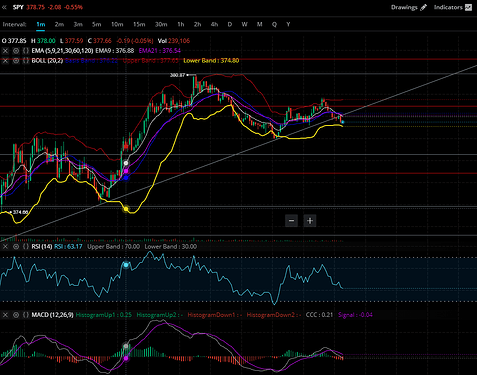Select the 5m interval

(97, 24)
